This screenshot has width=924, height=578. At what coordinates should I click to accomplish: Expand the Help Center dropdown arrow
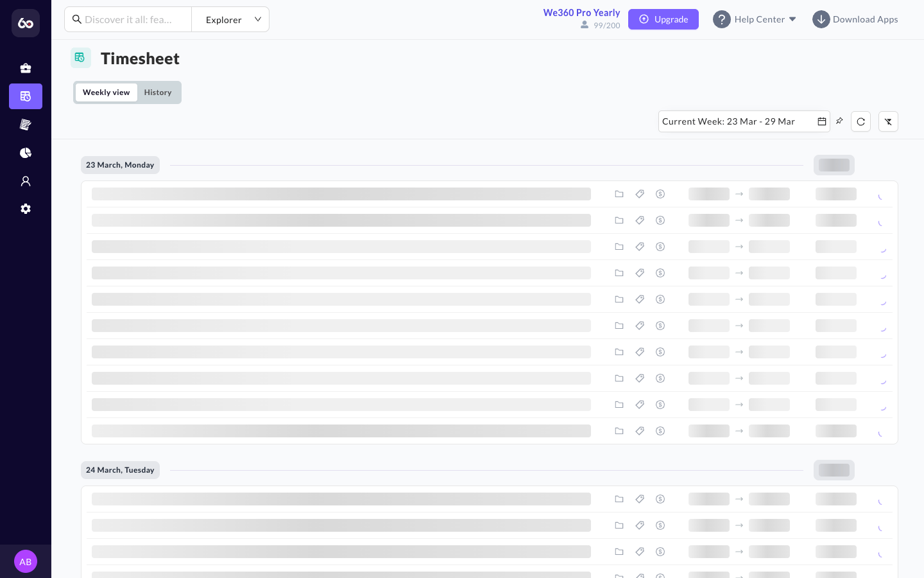click(x=792, y=19)
